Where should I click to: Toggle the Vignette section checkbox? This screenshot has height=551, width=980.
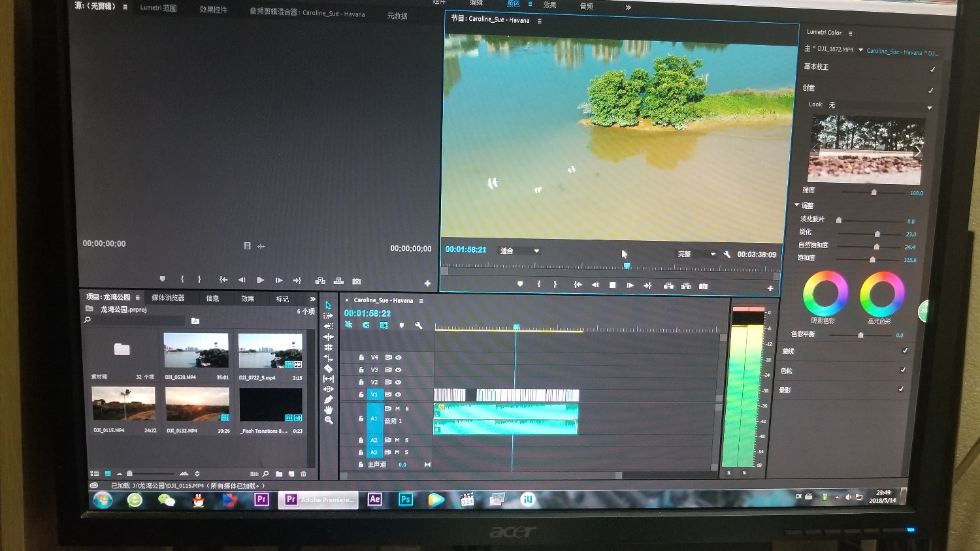point(902,389)
